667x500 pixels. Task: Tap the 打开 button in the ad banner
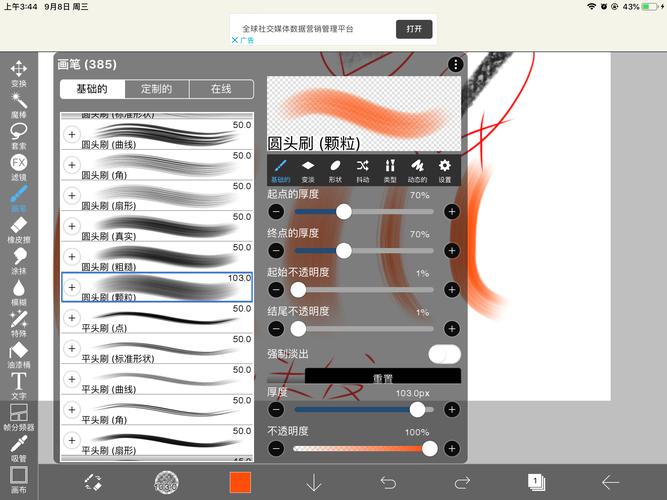pos(414,29)
